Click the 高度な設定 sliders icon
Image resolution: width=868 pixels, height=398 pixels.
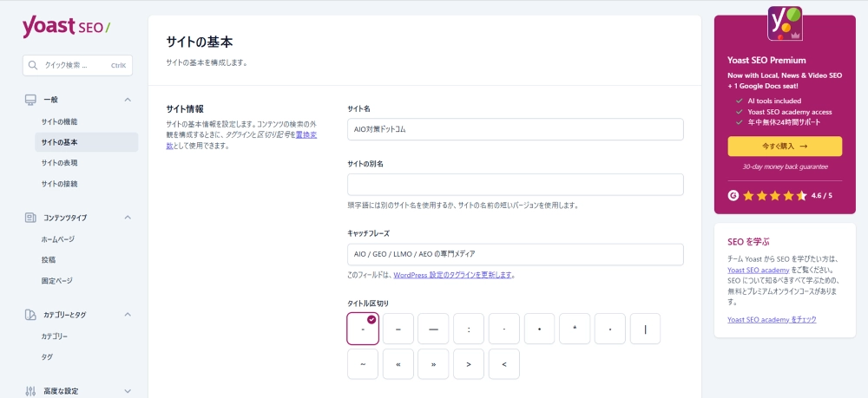pyautogui.click(x=30, y=391)
